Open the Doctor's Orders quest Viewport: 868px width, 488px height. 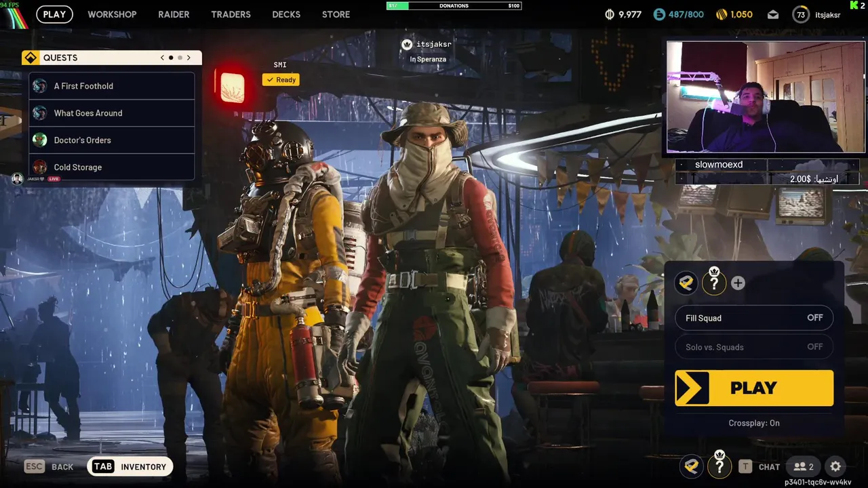coord(112,140)
